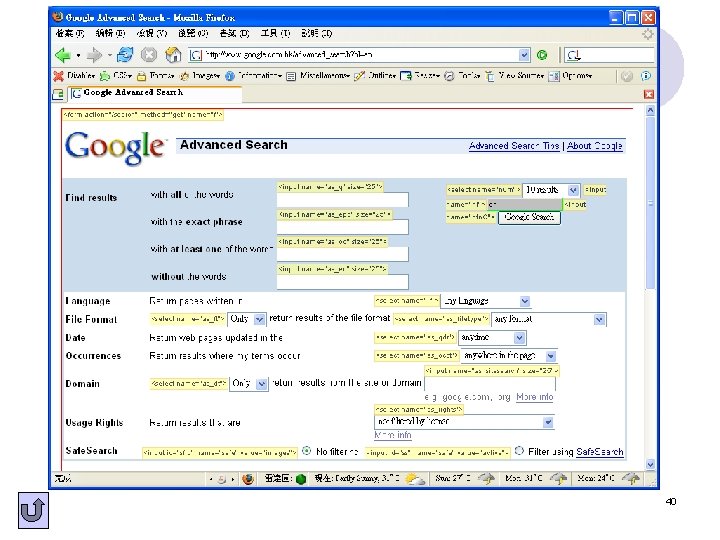The height and width of the screenshot is (540, 720).
Task: Open the 說明 (H) help menu
Action: point(317,34)
